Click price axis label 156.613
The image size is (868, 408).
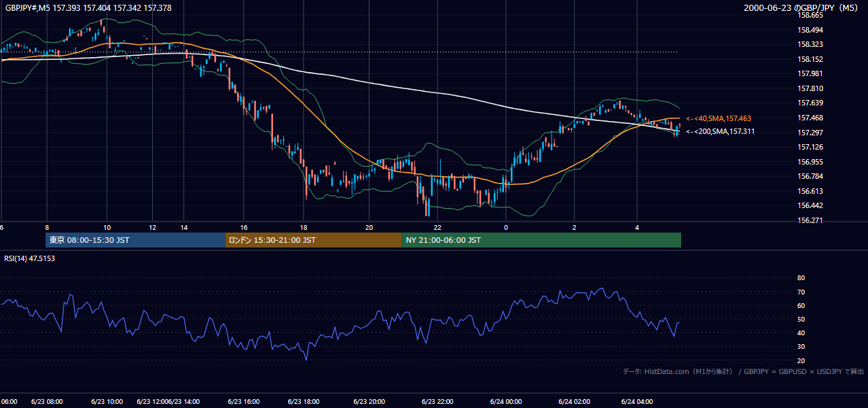pyautogui.click(x=810, y=191)
